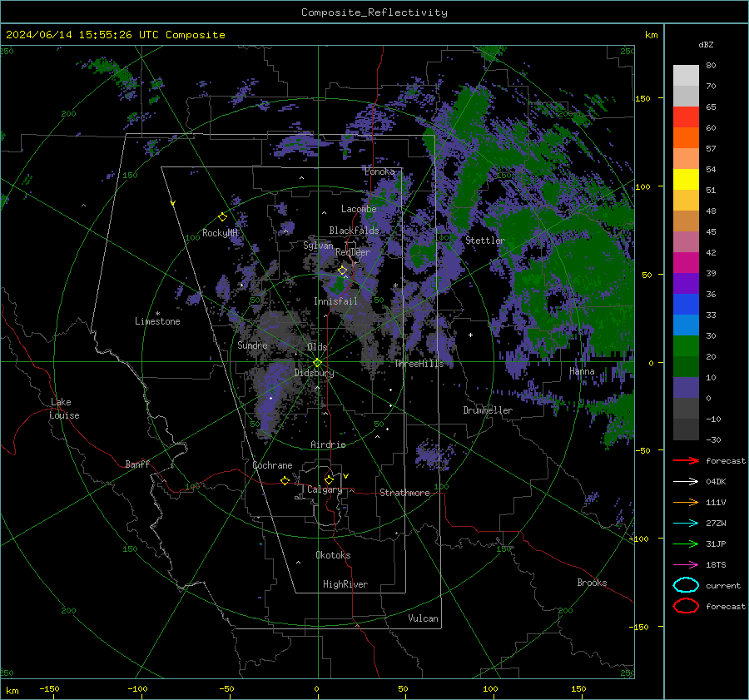The image size is (749, 700).
Task: Click the magenta 18TS arrow icon
Action: (686, 565)
